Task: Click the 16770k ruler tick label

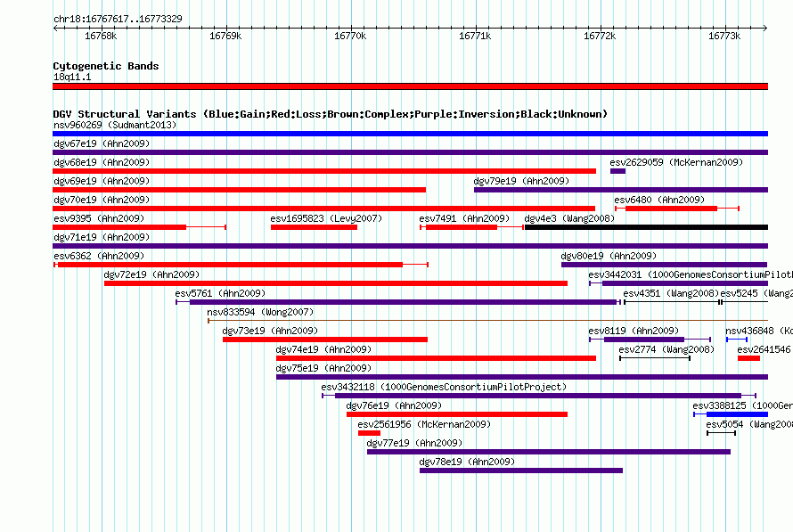Action: click(x=350, y=36)
